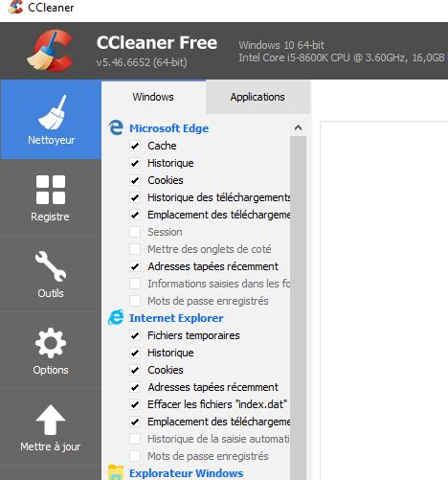Select the Explorateur Windows section heading
The width and height of the screenshot is (448, 480).
coord(187,473)
